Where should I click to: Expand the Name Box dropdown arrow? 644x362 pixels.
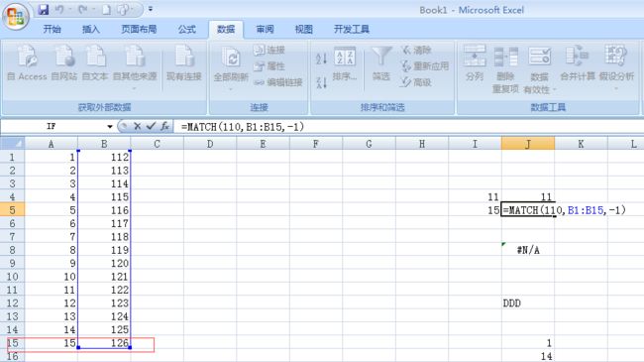click(x=110, y=126)
